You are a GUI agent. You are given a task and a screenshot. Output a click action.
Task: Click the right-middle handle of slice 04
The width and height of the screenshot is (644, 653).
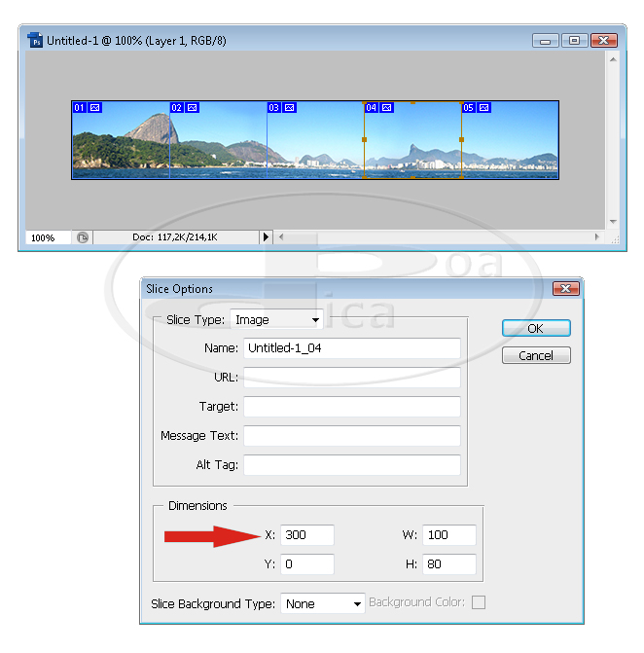(x=462, y=140)
